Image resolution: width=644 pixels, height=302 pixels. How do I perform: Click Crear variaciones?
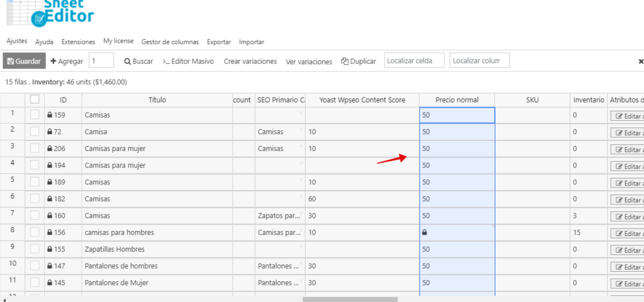pyautogui.click(x=250, y=61)
